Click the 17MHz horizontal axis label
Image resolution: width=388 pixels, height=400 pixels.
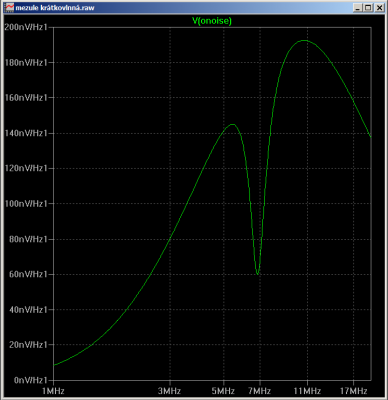pyautogui.click(x=354, y=391)
